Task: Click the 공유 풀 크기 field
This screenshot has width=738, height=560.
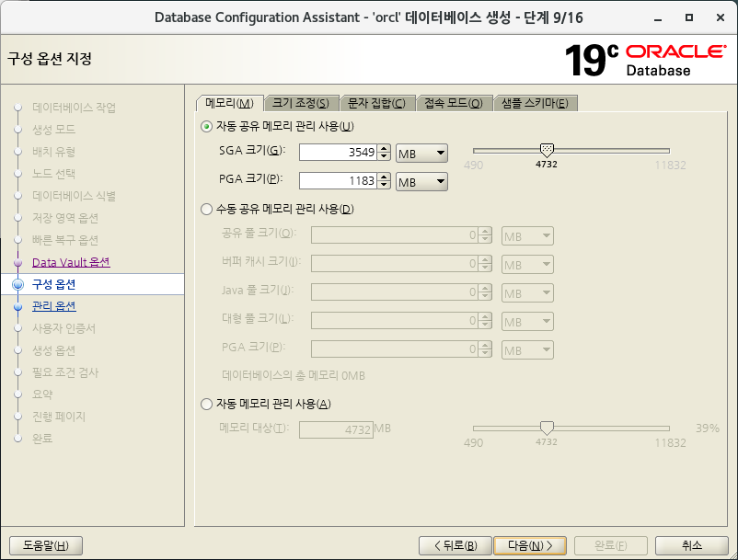Action: click(395, 235)
